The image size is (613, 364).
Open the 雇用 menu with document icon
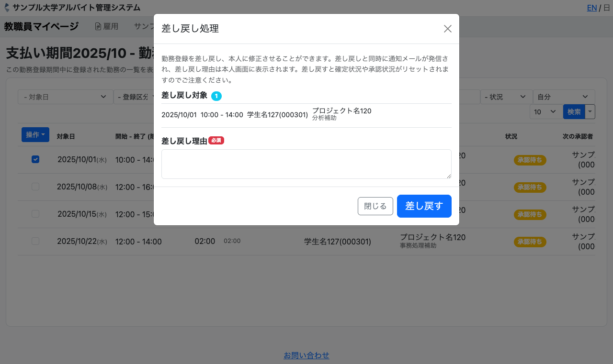pos(106,26)
